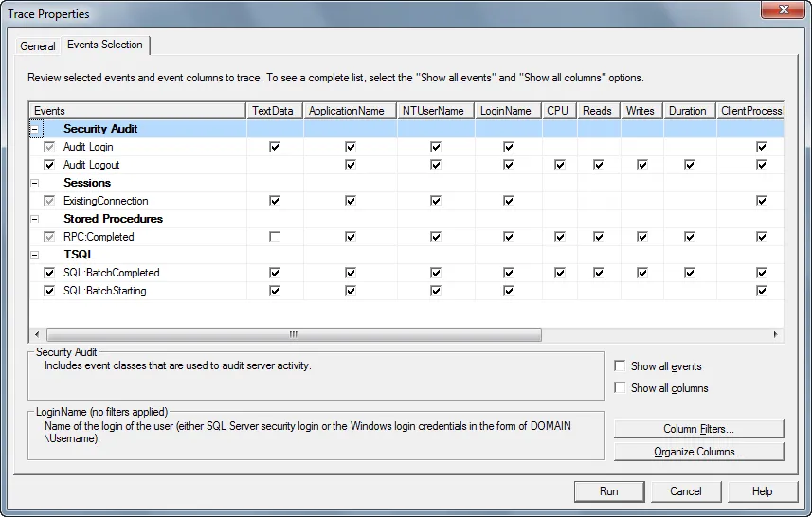Click the scroll left arrow
This screenshot has height=517, width=812.
(x=36, y=334)
